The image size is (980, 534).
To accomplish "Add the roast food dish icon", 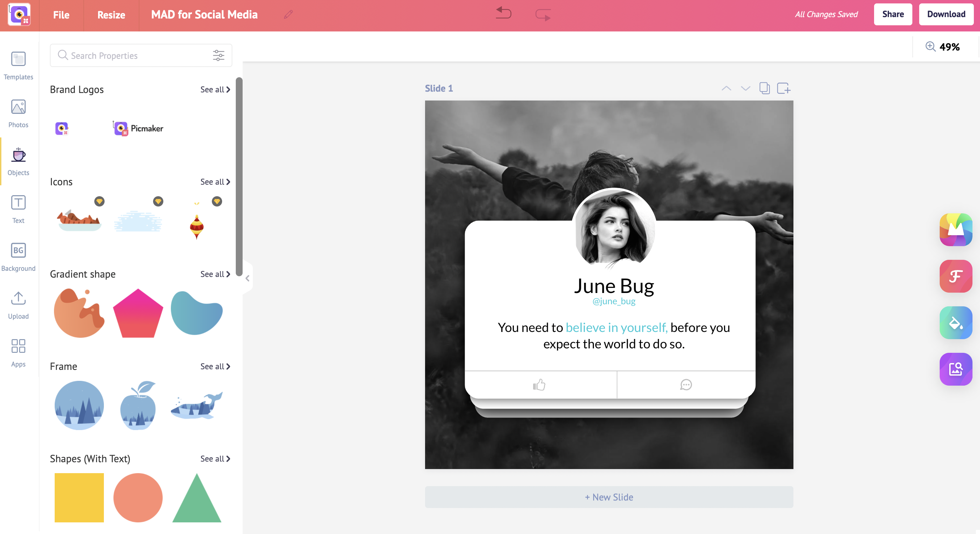I will point(79,221).
